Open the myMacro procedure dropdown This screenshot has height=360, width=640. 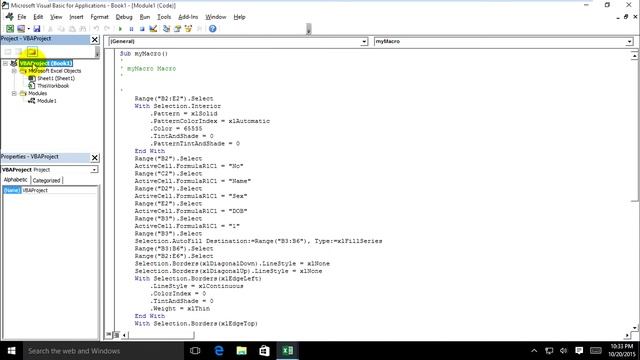pos(629,42)
